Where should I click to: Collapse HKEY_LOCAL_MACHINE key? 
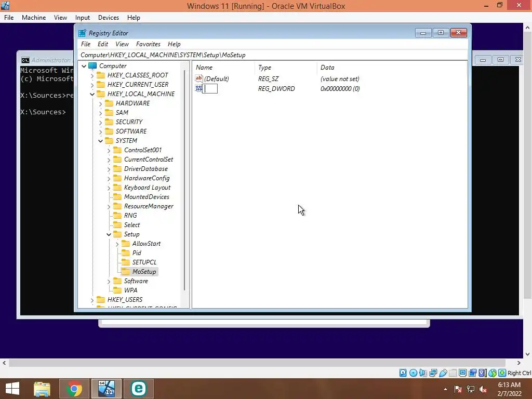pos(92,94)
